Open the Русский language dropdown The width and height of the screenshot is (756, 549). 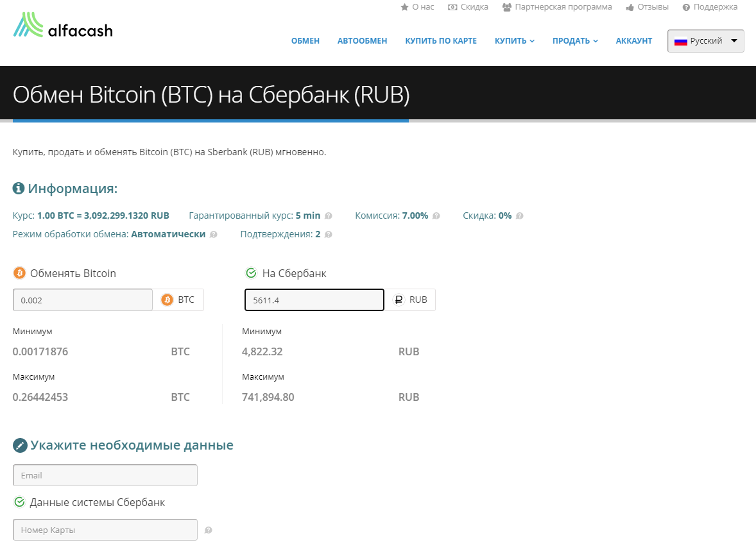(x=705, y=41)
